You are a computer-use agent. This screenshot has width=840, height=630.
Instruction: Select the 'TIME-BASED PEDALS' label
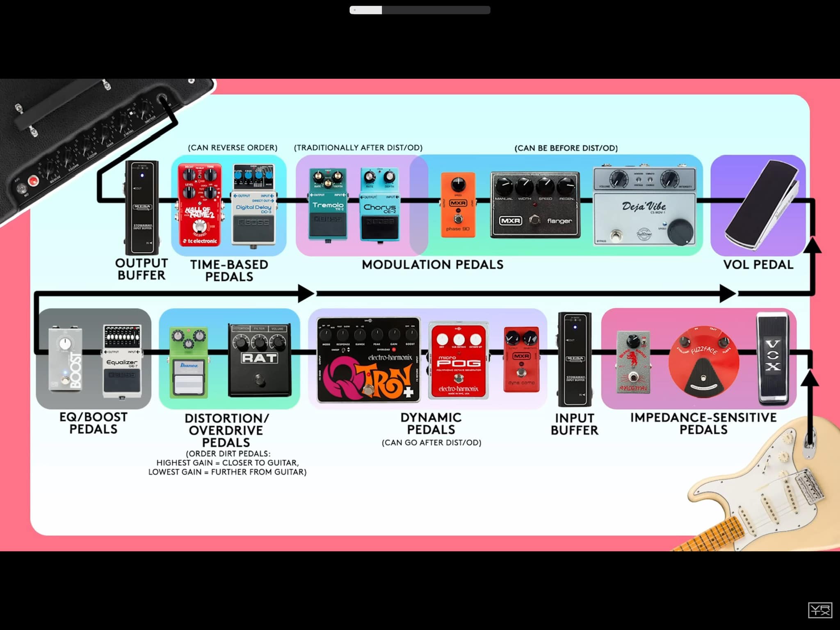[229, 270]
